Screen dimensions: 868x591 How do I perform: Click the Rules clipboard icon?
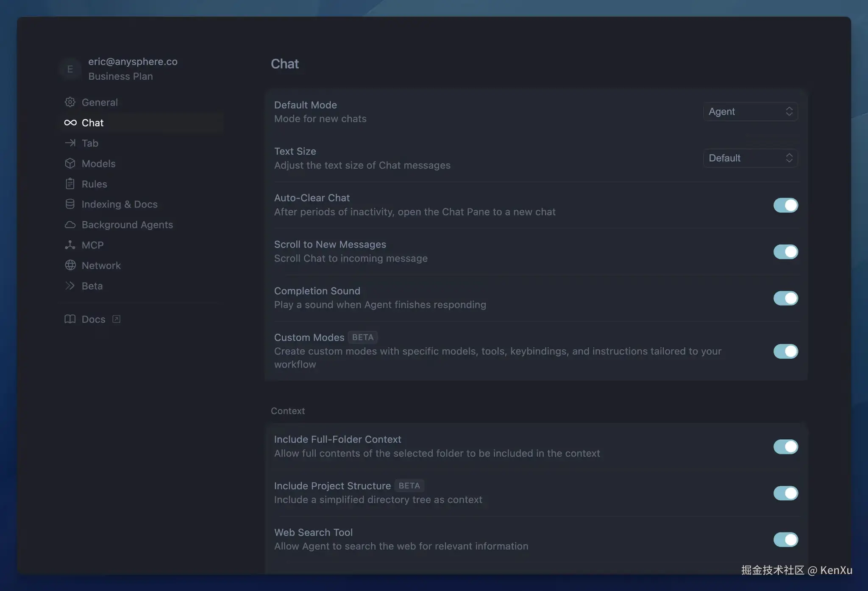pos(70,184)
